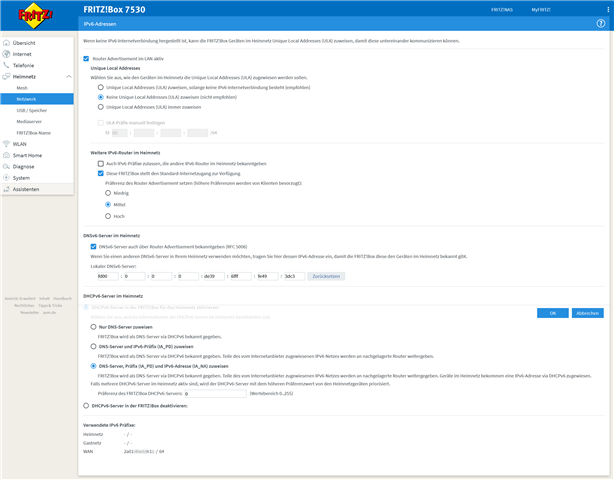
Task: Toggle FRITZ!Box stellt Standard-Internetzugang checkbox
Action: (101, 173)
